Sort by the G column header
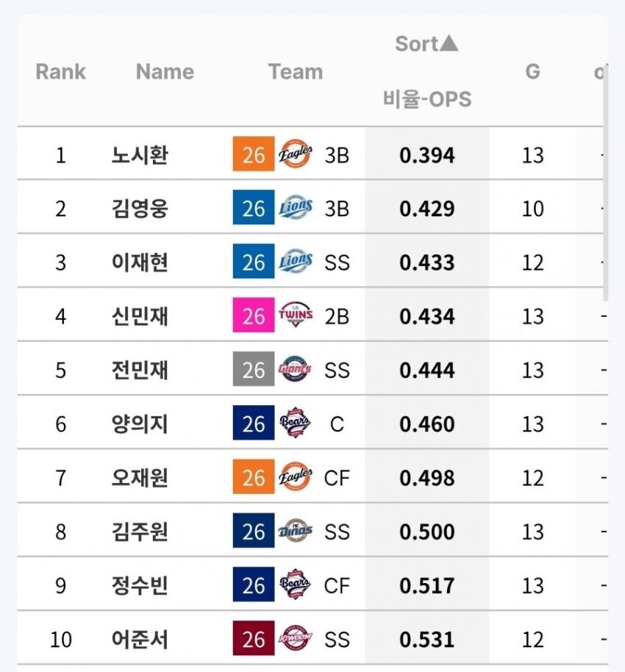This screenshot has height=672, width=625. point(532,71)
